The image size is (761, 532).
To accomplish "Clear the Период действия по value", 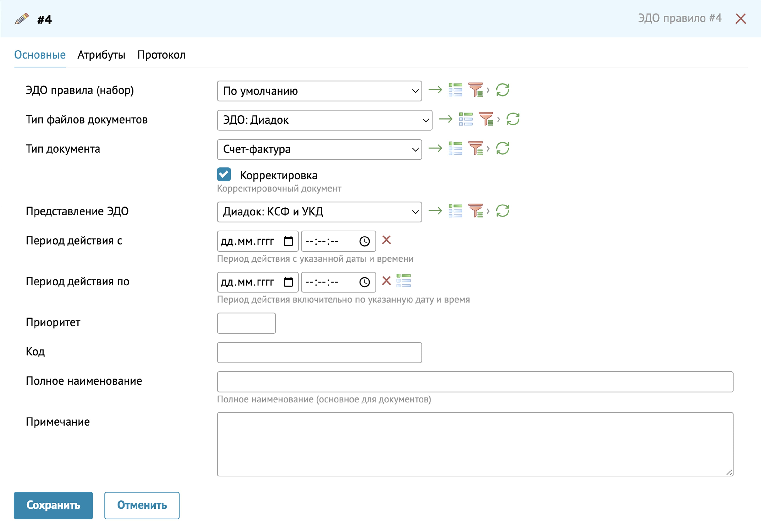I will coord(386,281).
